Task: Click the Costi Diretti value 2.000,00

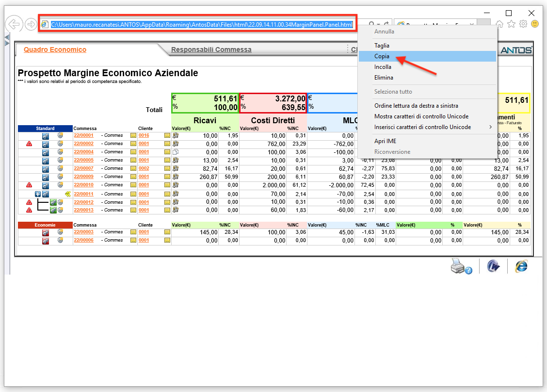Action: tap(274, 185)
